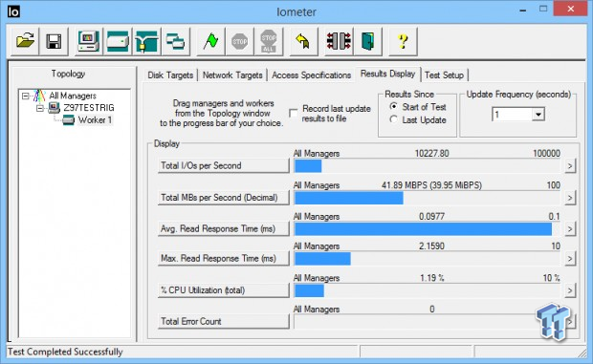The image size is (593, 364).
Task: Reset workers with yellow arrow icon
Action: point(303,41)
